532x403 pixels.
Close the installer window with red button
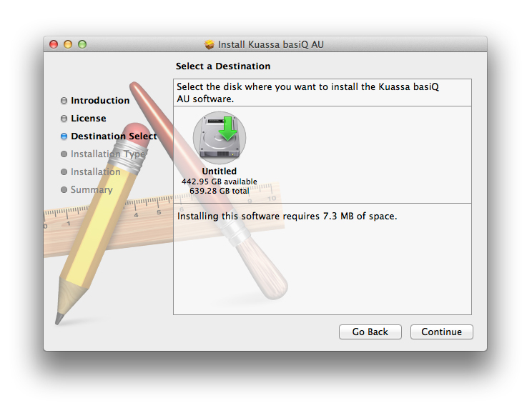click(x=54, y=44)
